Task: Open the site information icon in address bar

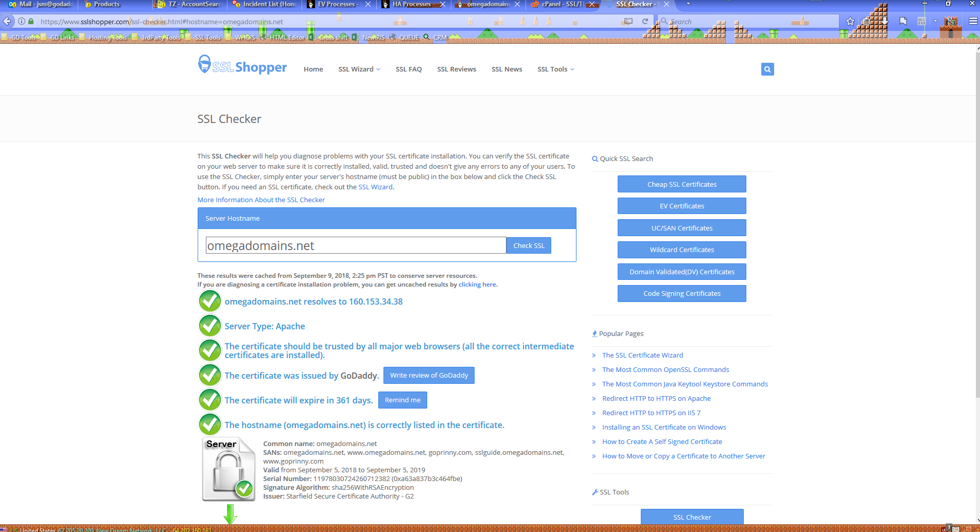Action: [x=22, y=22]
